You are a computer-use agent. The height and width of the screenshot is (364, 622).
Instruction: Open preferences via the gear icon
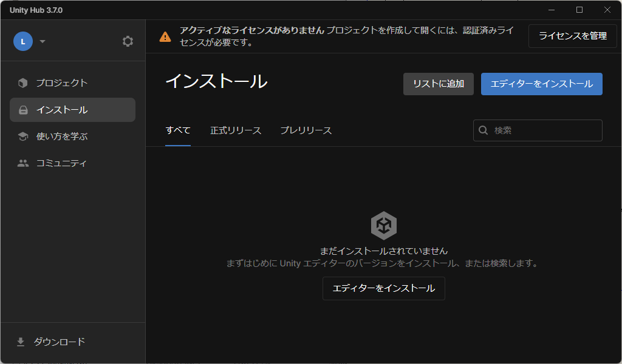(x=128, y=41)
